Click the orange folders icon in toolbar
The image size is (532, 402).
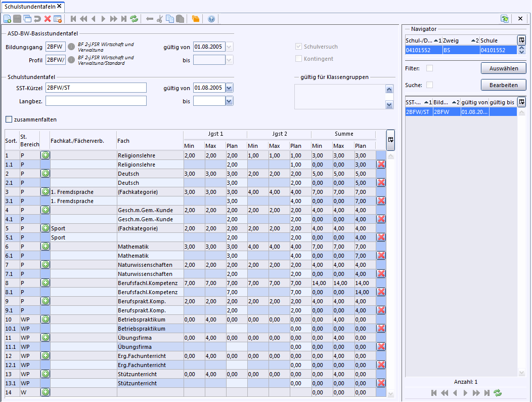point(196,19)
